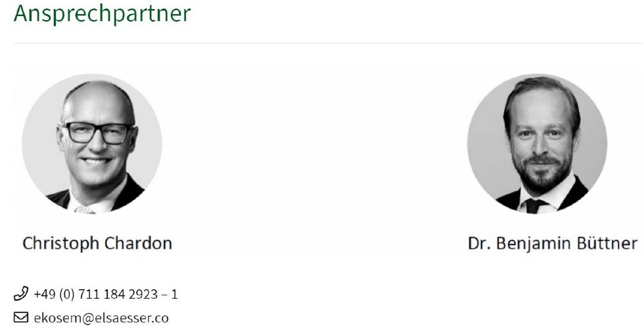Click the phone handset icon
This screenshot has height=333, width=644.
(x=20, y=295)
